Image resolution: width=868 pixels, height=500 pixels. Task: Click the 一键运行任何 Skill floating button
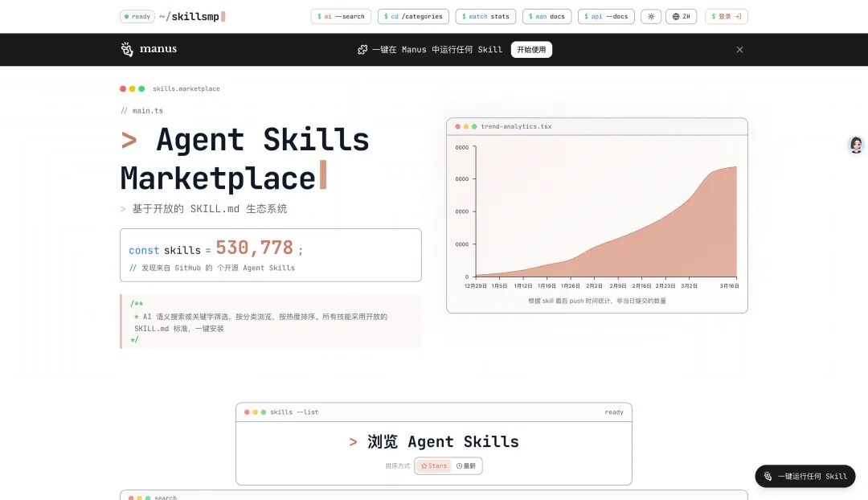(805, 476)
